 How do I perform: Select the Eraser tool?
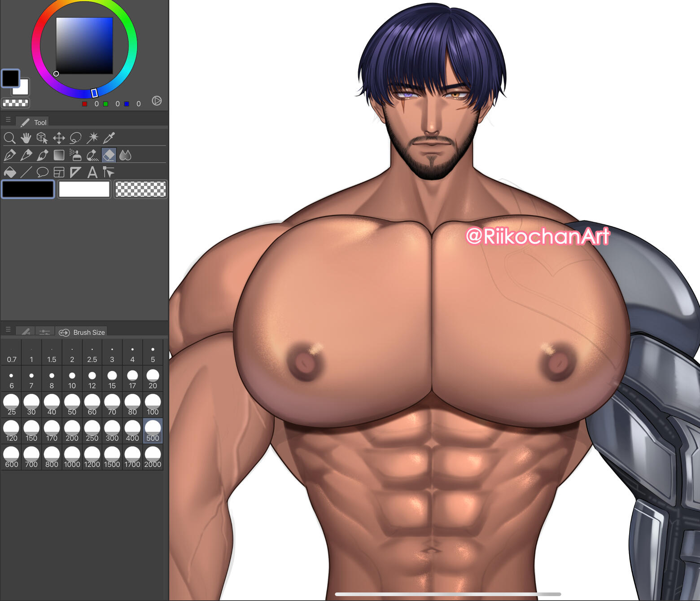tap(109, 155)
